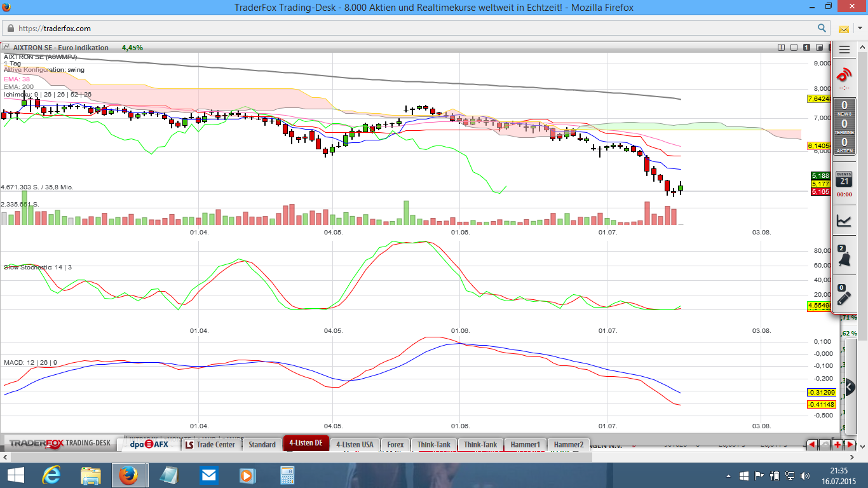This screenshot has width=868, height=488.
Task: Open the line chart icon in sidebar
Action: coord(844,220)
